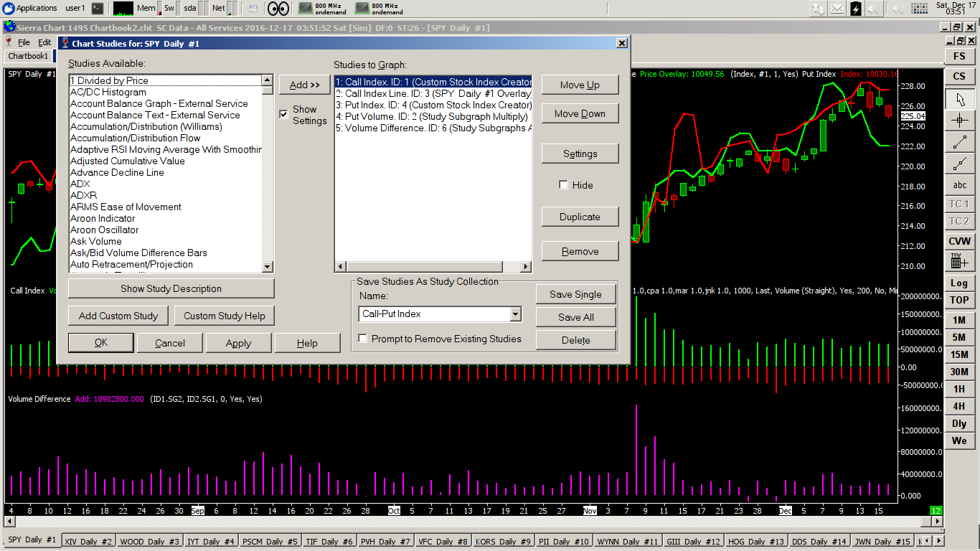This screenshot has height=551, width=980.
Task: Uncheck the Show Settings checkbox
Action: (283, 114)
